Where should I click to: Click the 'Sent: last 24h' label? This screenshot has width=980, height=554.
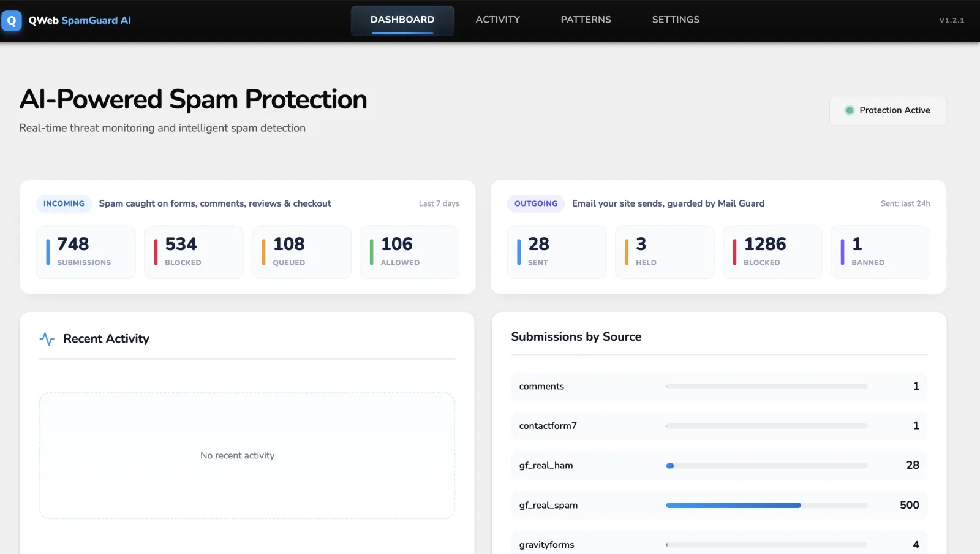tap(905, 203)
